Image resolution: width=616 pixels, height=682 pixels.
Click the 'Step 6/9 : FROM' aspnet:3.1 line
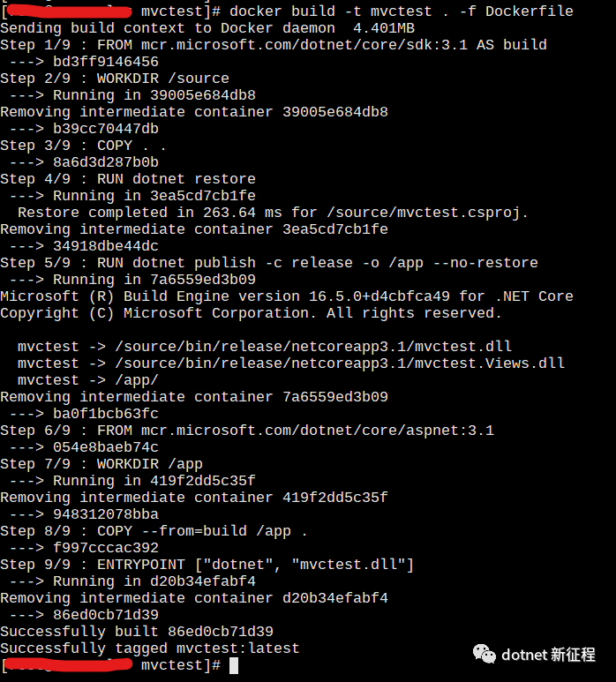coord(247,431)
